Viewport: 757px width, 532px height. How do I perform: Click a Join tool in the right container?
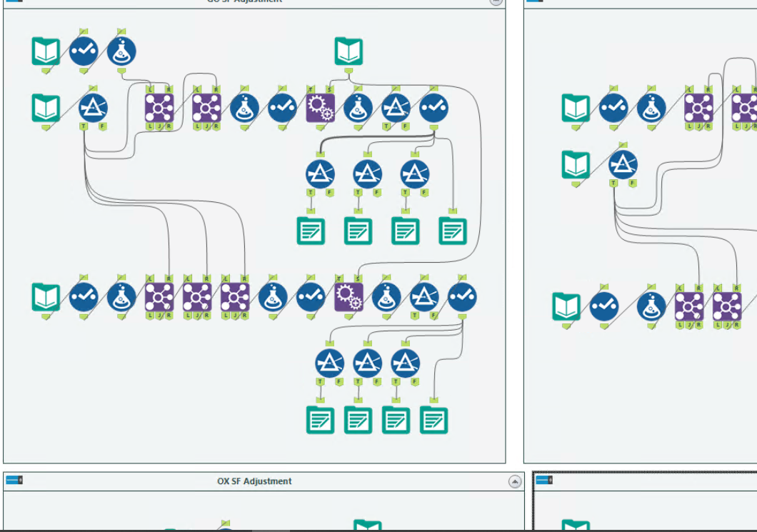point(696,109)
